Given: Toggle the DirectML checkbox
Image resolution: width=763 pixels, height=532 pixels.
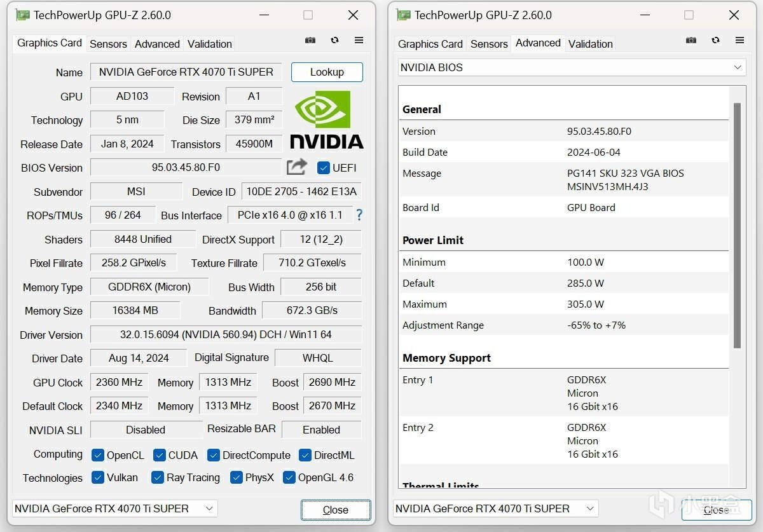Looking at the screenshot, I should [305, 455].
